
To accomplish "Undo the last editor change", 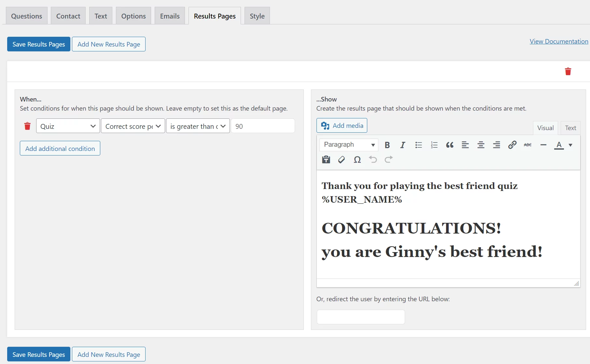I will pos(373,159).
